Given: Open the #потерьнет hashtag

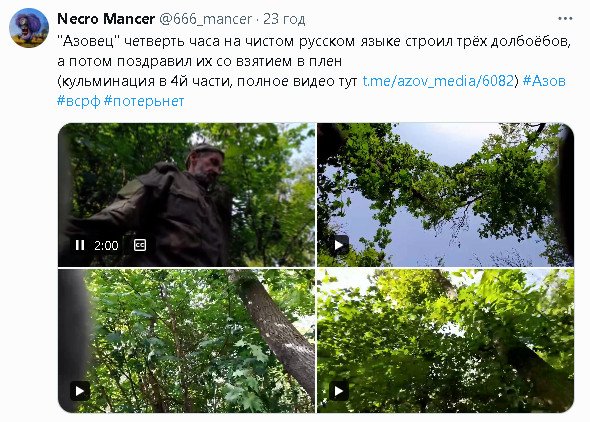Looking at the screenshot, I should point(144,101).
